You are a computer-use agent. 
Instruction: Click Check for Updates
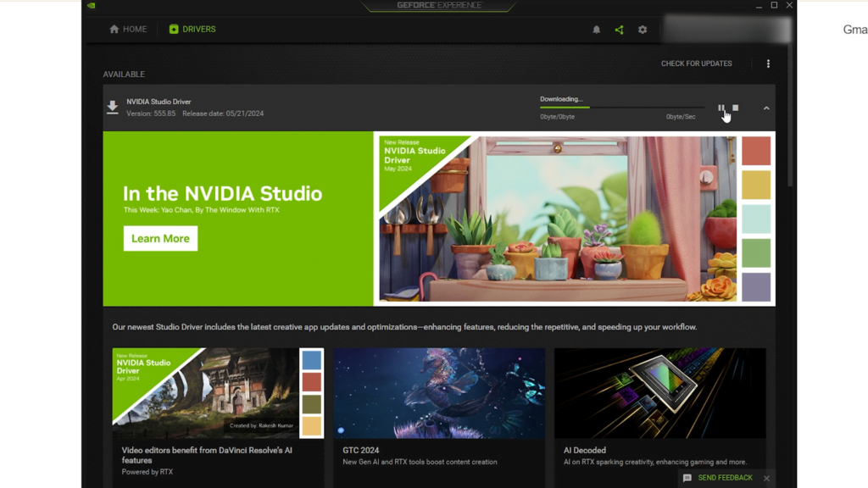click(x=697, y=64)
